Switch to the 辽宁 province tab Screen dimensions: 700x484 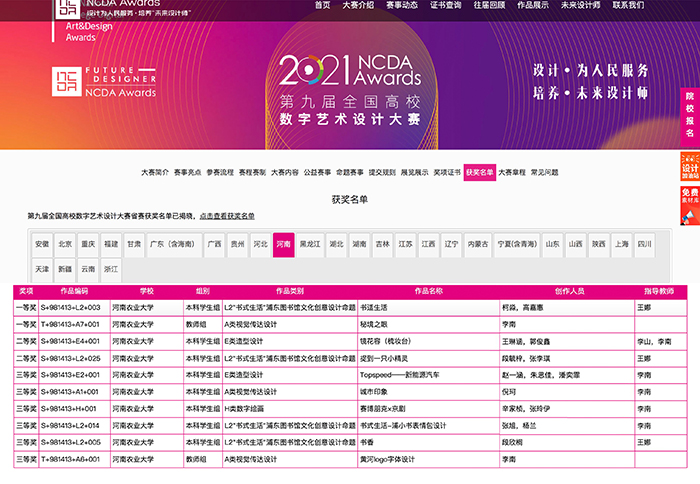452,244
